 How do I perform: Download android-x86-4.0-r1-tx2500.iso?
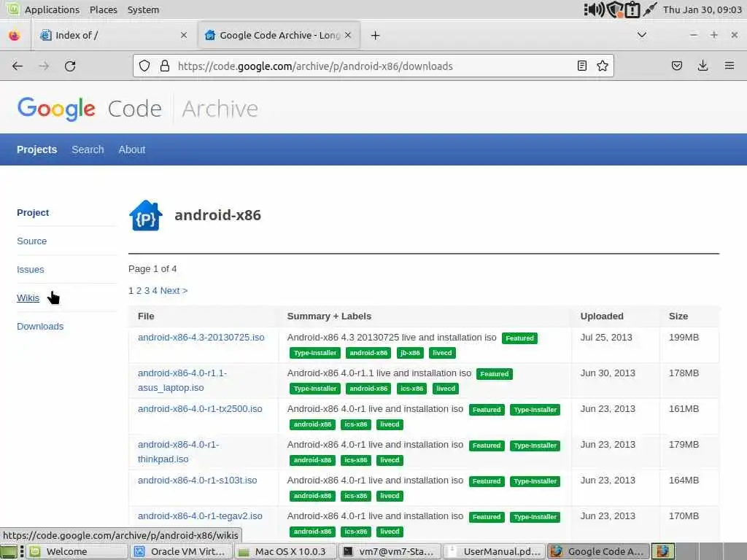tap(200, 409)
